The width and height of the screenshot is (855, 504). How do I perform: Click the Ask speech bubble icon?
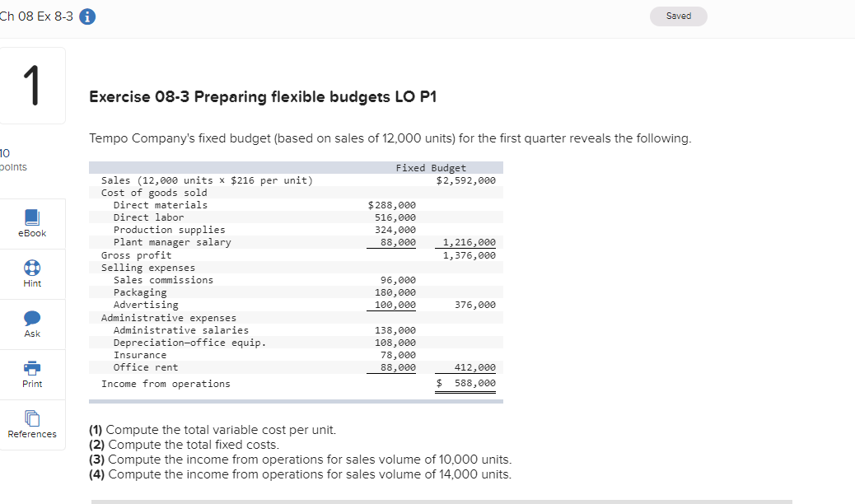pyautogui.click(x=32, y=317)
